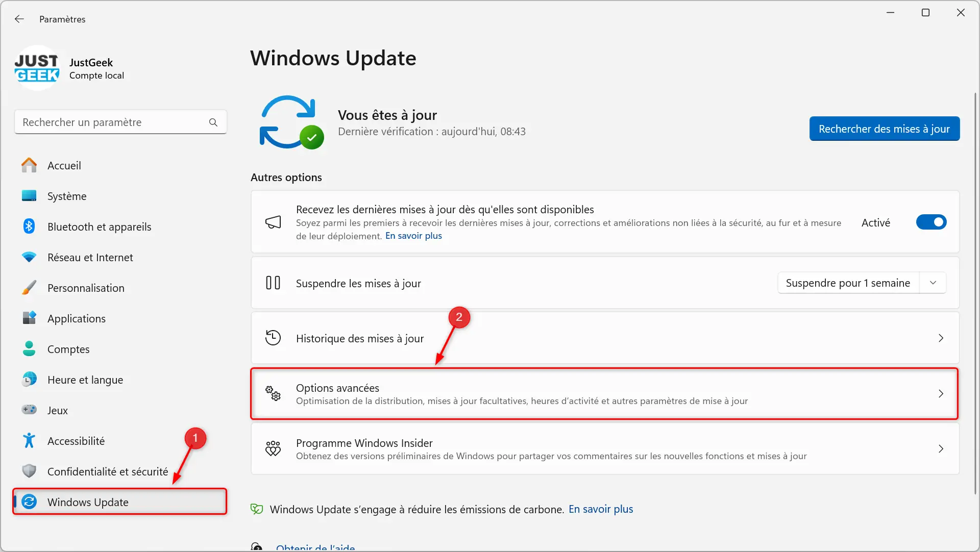The height and width of the screenshot is (552, 980).
Task: Maximize the Paramètres window
Action: click(x=925, y=13)
